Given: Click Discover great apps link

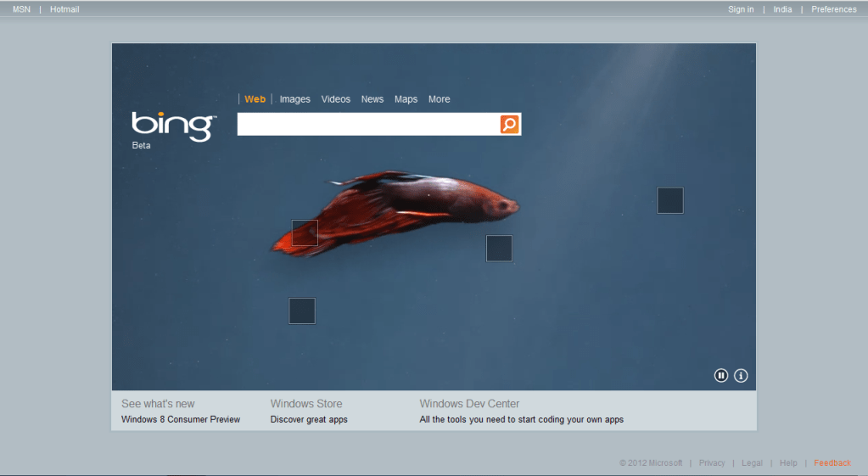Looking at the screenshot, I should pos(309,419).
